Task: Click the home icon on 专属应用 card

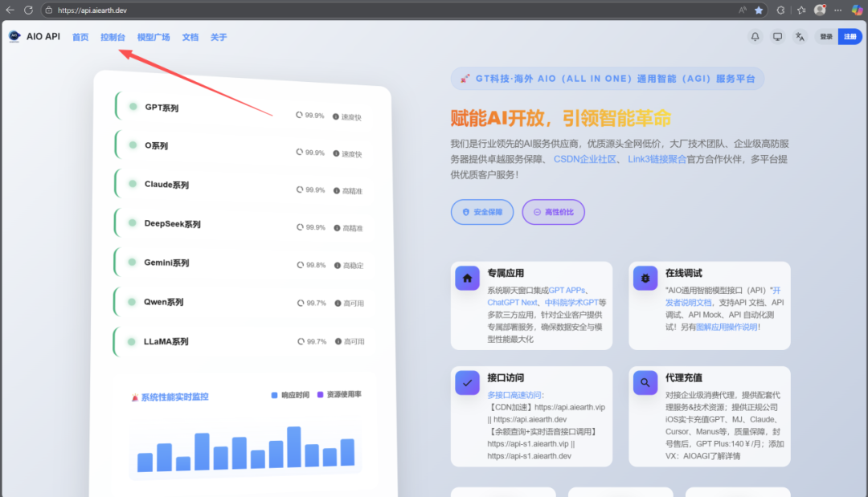Action: (467, 278)
